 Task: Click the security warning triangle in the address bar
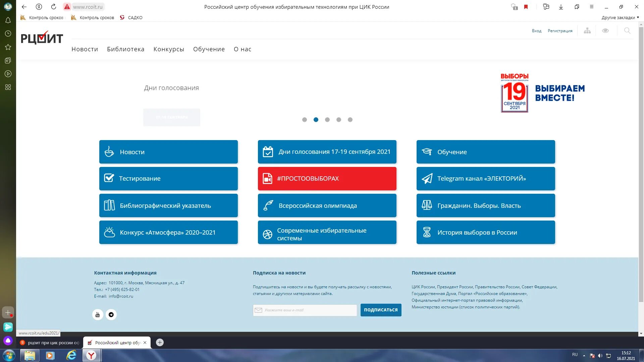pos(67,7)
